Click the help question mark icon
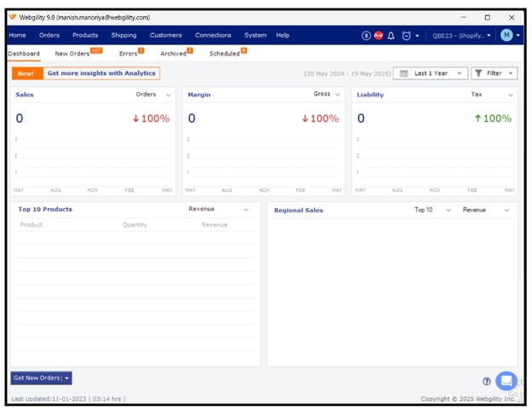Image resolution: width=532 pixels, height=411 pixels. [486, 382]
